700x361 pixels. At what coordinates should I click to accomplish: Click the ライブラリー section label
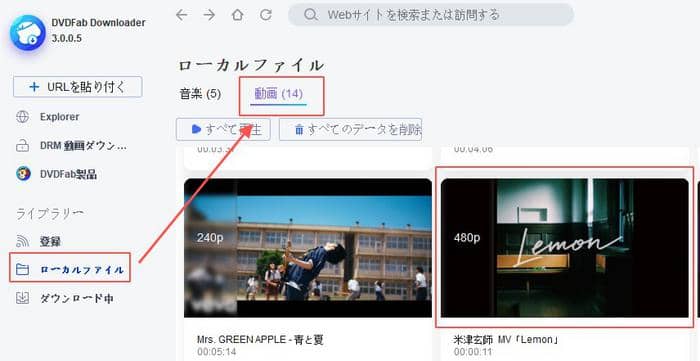pyautogui.click(x=50, y=214)
